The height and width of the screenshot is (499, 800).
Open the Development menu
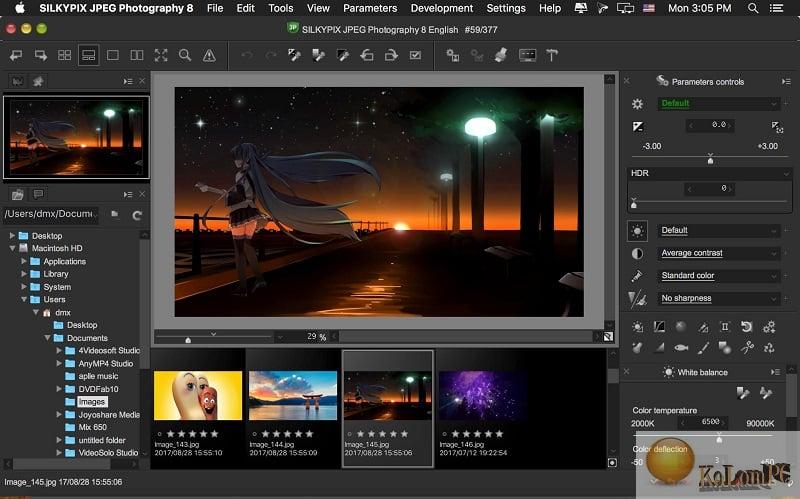coord(442,8)
